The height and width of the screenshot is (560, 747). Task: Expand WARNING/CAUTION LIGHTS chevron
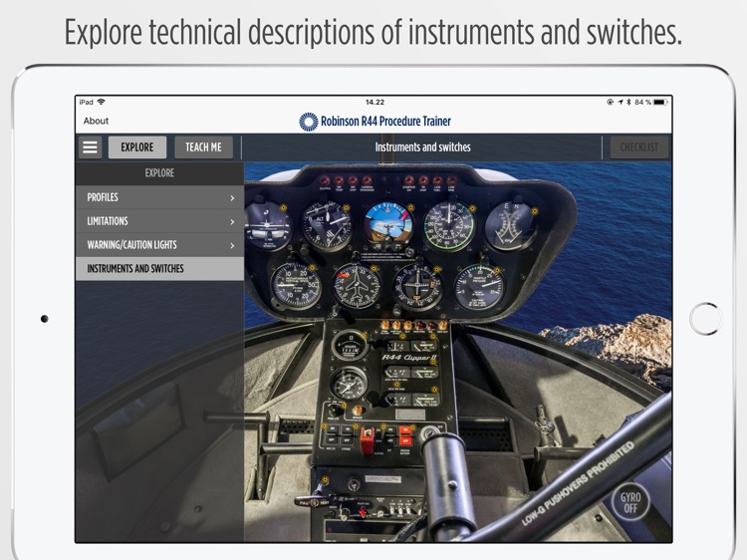click(232, 245)
